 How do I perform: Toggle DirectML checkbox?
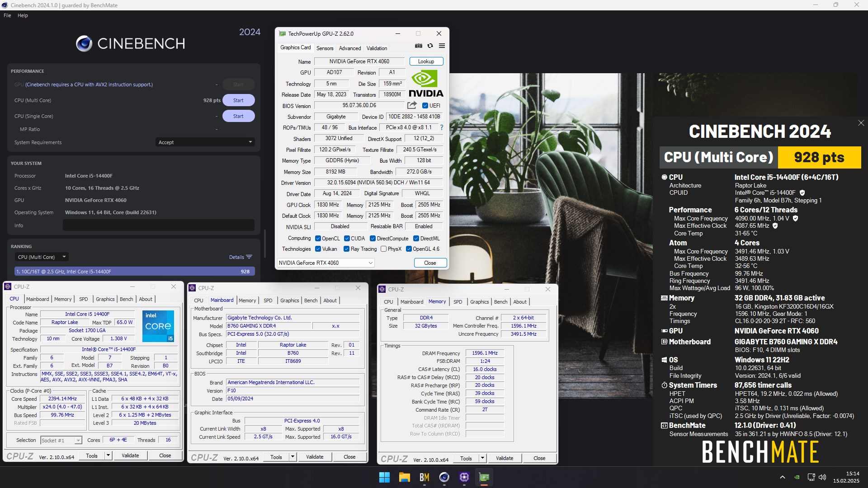416,239
